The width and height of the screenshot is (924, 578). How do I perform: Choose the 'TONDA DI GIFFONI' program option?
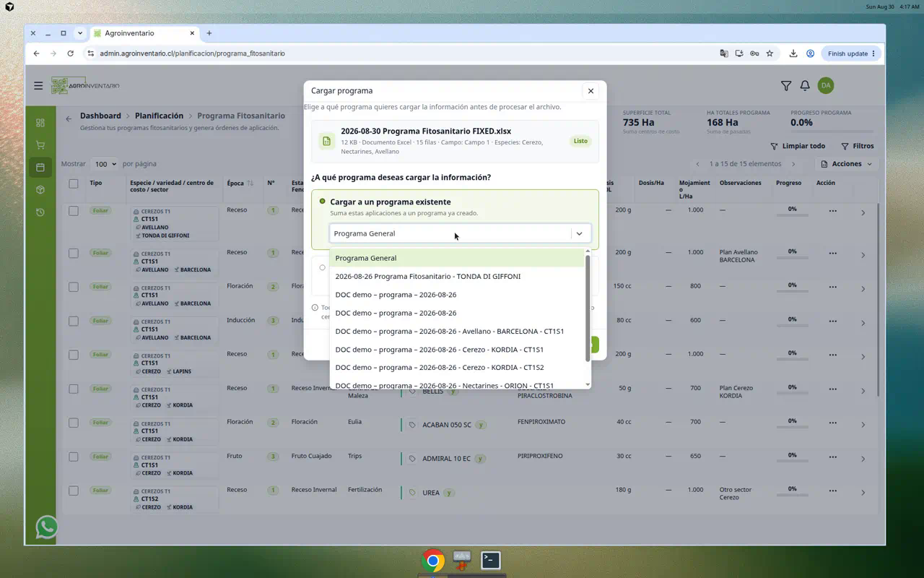(x=457, y=276)
